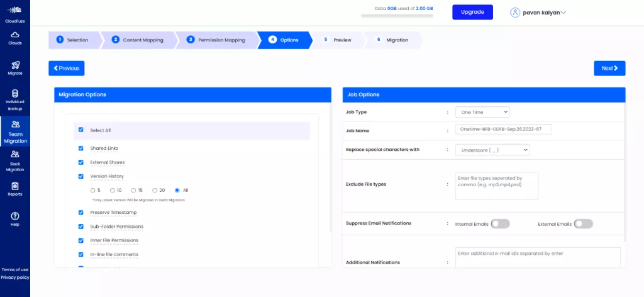Select version history radio 20
644x297 pixels.
point(155,190)
